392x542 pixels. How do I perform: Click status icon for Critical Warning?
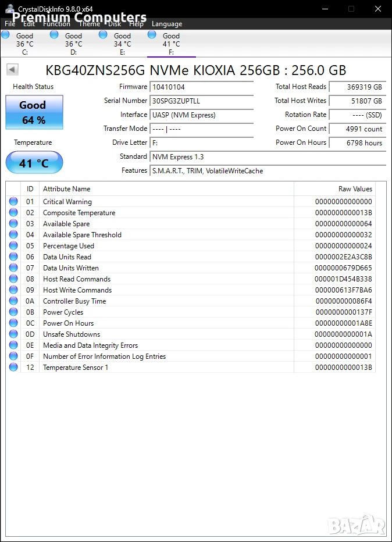pyautogui.click(x=13, y=201)
